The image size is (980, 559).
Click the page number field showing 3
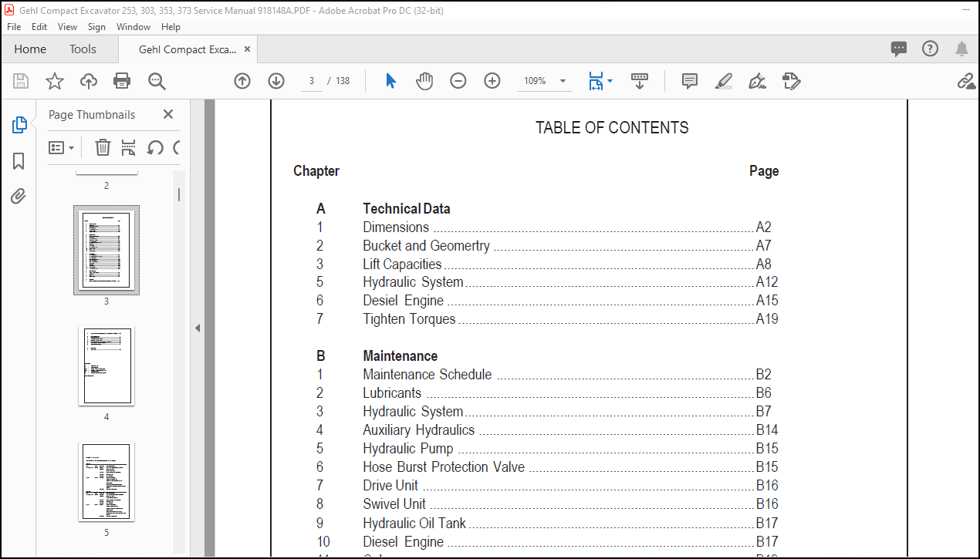(x=311, y=81)
